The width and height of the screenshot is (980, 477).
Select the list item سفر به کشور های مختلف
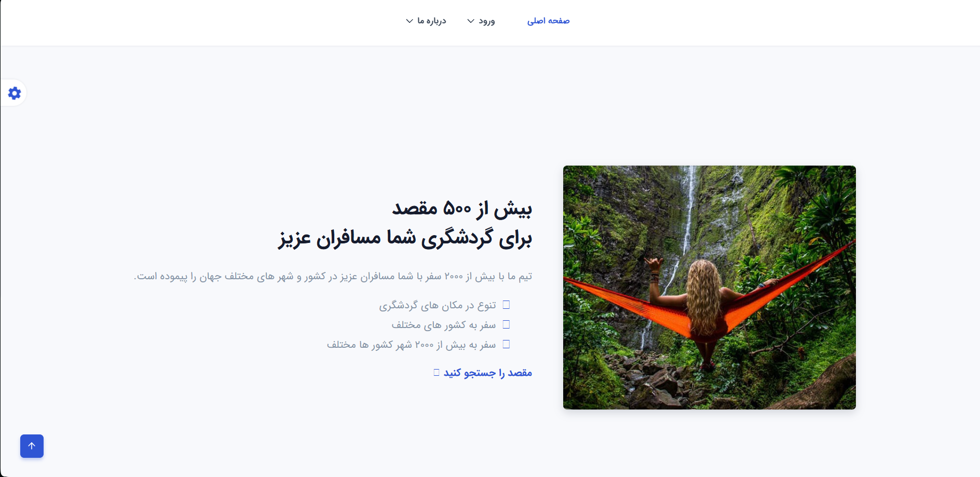(444, 325)
